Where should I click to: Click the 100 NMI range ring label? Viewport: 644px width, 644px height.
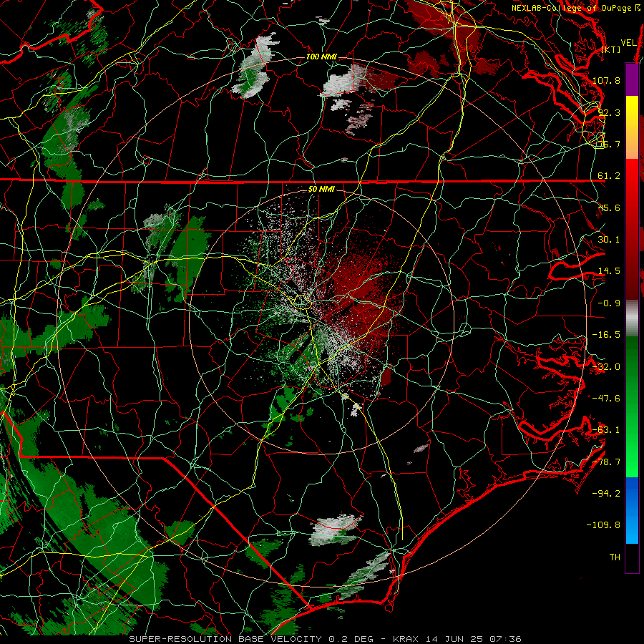pyautogui.click(x=321, y=57)
